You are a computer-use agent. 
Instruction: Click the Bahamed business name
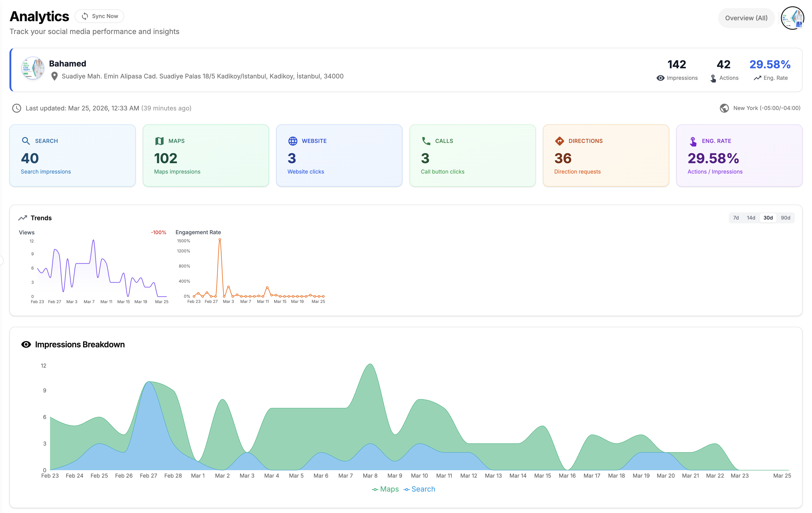(x=67, y=63)
